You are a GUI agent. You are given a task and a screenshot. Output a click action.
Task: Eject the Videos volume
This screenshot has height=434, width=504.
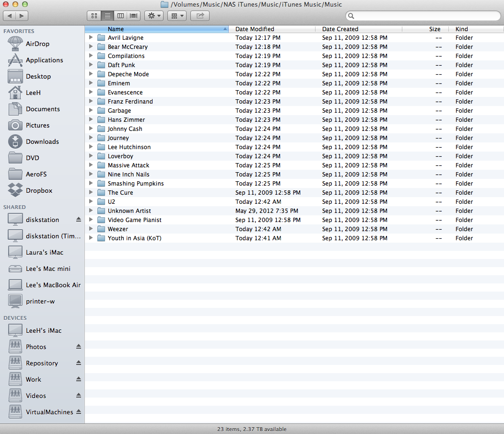pyautogui.click(x=79, y=396)
